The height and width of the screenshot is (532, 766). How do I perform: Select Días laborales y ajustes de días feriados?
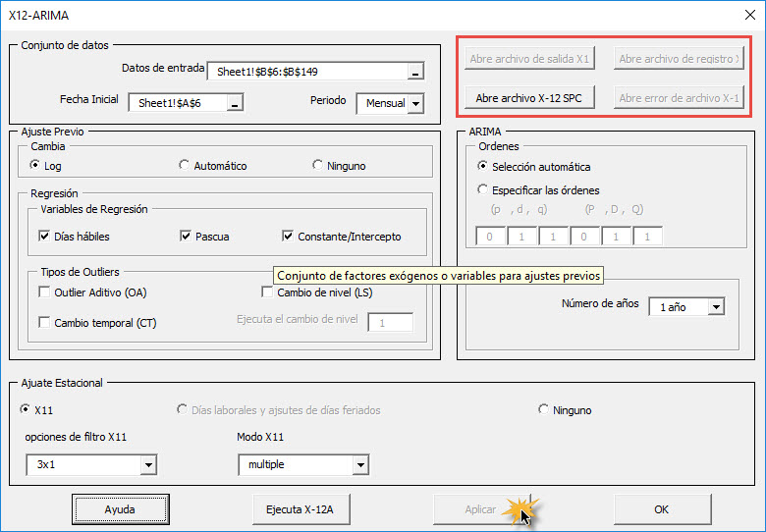(182, 409)
